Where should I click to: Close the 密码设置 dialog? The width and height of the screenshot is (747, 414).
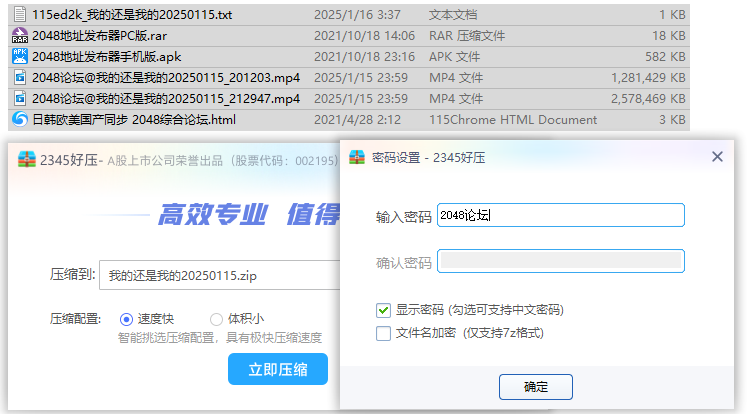[717, 157]
